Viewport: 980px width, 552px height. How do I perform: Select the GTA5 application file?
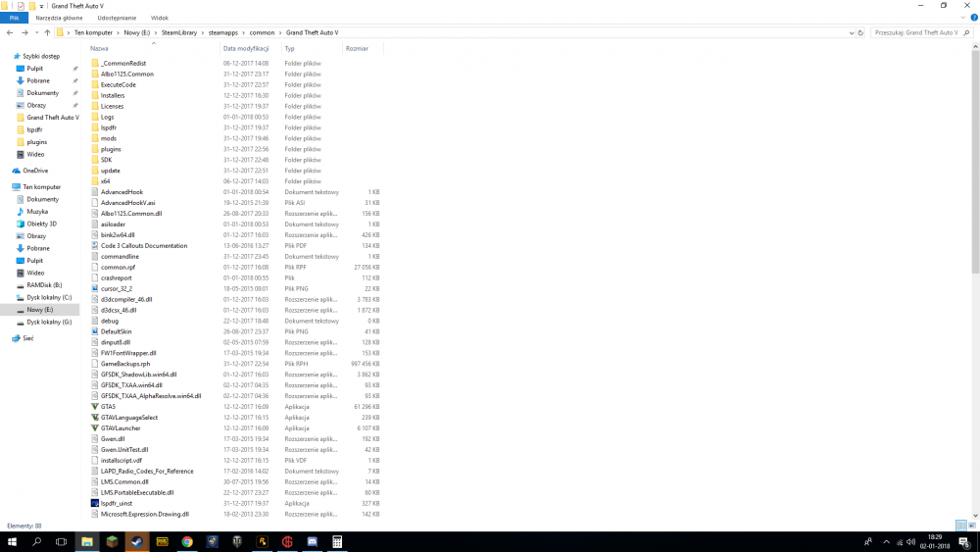coord(108,406)
